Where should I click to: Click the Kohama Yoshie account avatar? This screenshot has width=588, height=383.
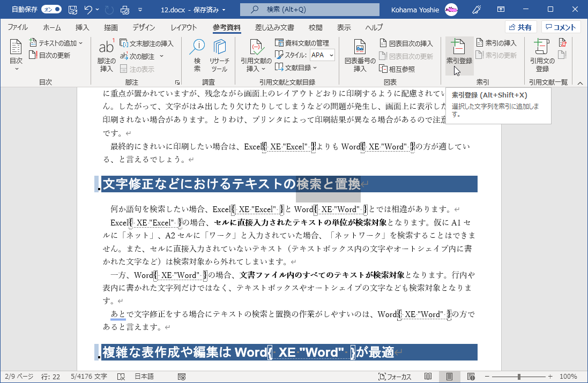[x=451, y=10]
